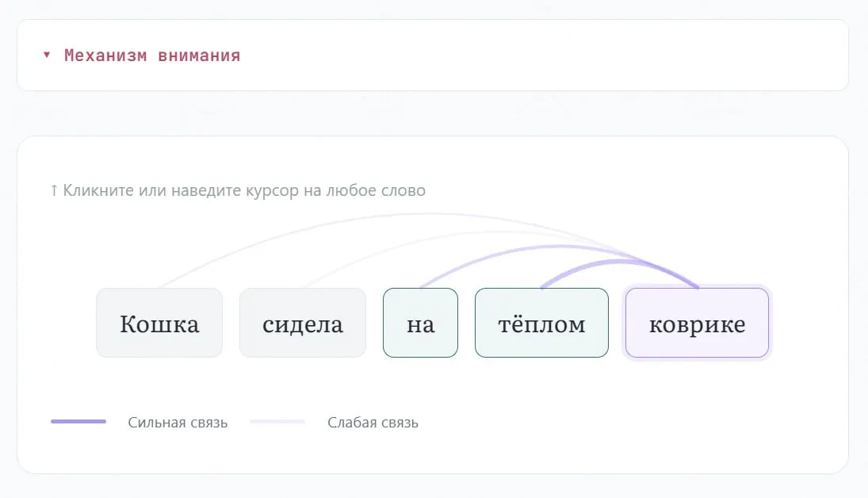The image size is (868, 498).
Task: Click the highlighted word коврике
Action: [697, 324]
